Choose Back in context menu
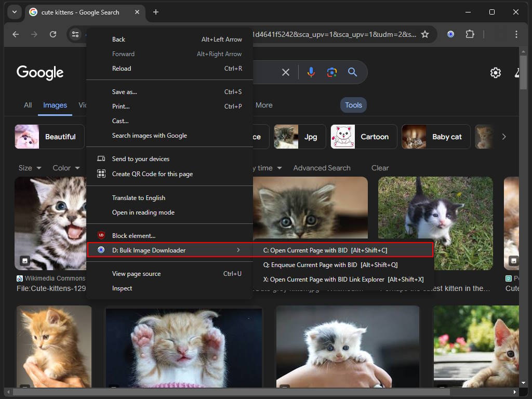This screenshot has width=532, height=399. click(170, 39)
